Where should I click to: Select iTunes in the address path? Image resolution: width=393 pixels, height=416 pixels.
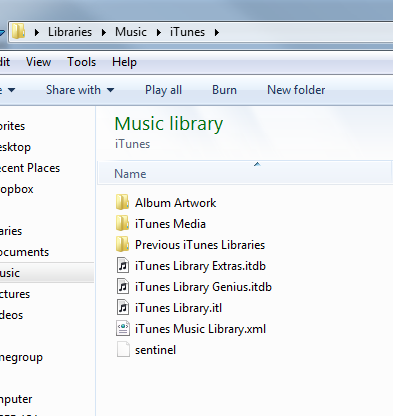[187, 32]
